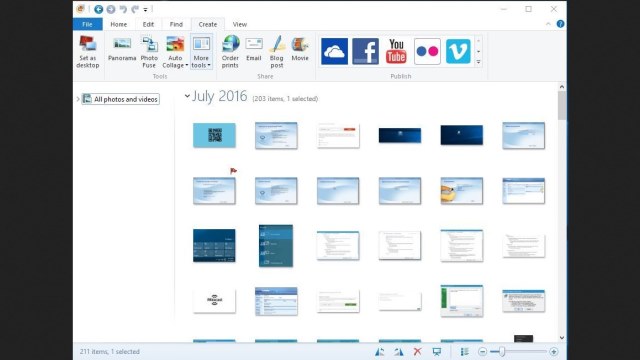Collapse the July 2016 group

[x=187, y=96]
